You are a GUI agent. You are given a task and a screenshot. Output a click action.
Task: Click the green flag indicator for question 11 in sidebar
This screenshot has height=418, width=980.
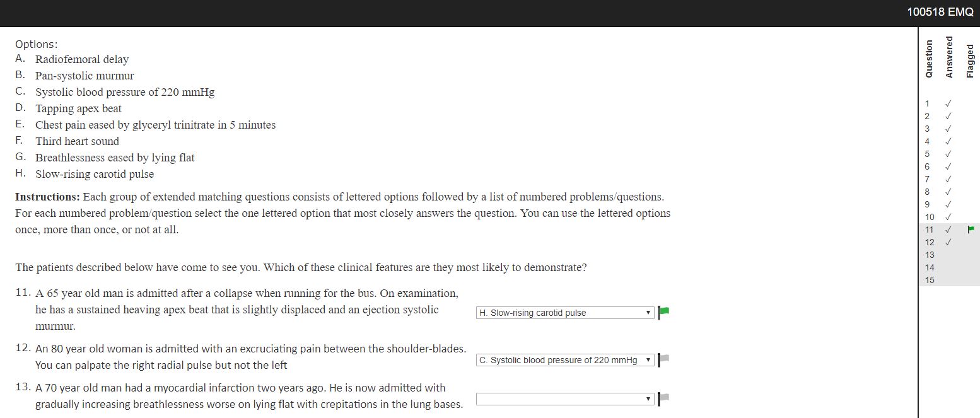tap(971, 229)
